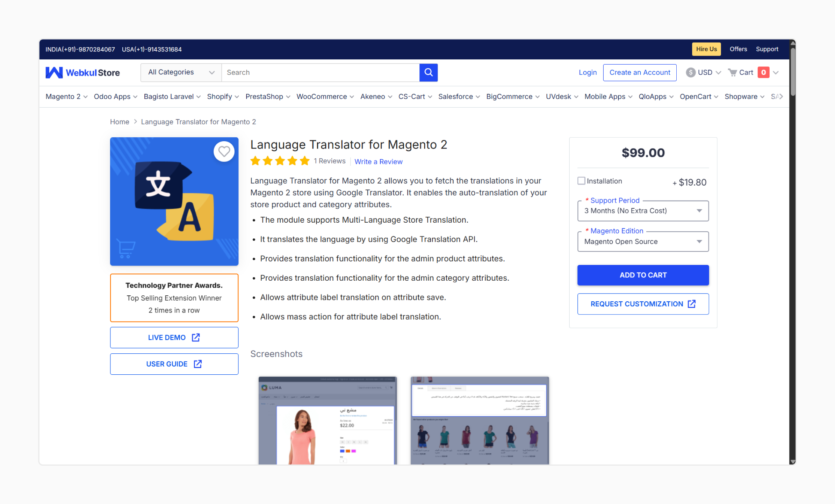This screenshot has height=504, width=835.
Task: Expand the Shopware menu
Action: pos(744,96)
